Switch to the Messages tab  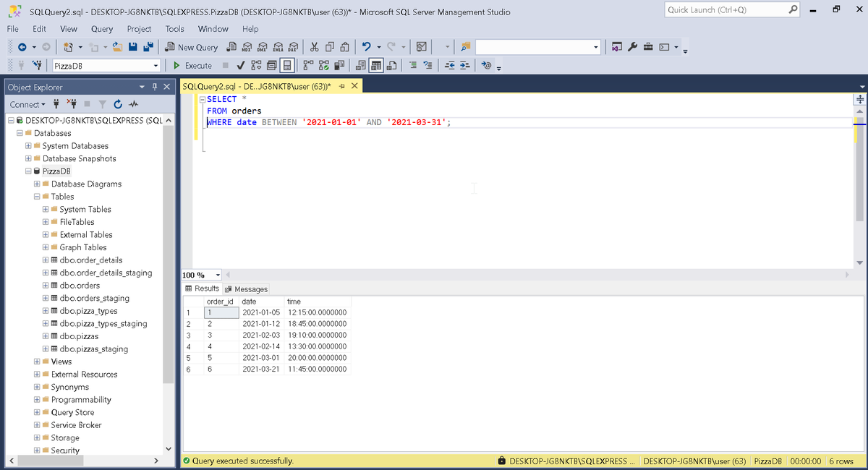(246, 289)
